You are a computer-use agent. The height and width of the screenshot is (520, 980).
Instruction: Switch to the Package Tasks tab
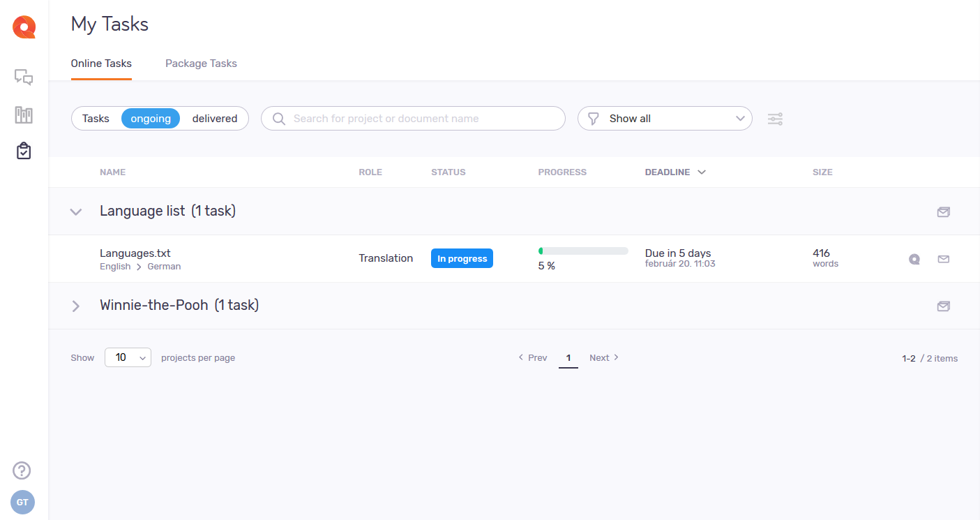point(201,64)
